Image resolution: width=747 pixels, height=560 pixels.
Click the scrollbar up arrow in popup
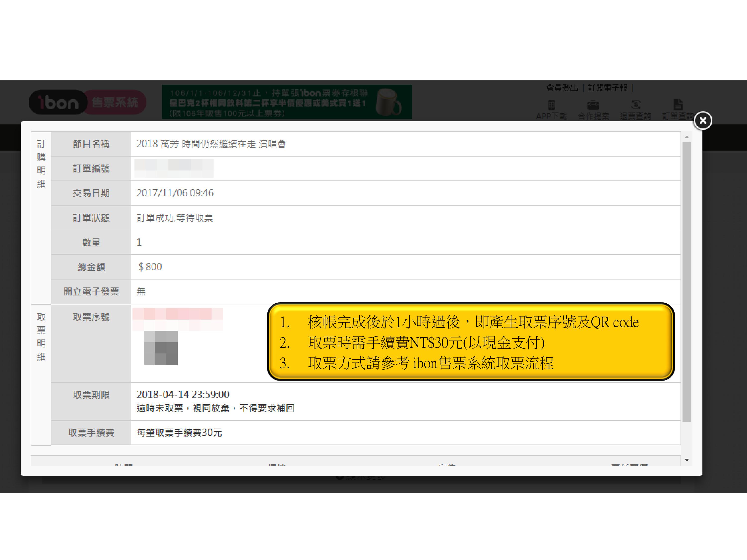[x=686, y=137]
